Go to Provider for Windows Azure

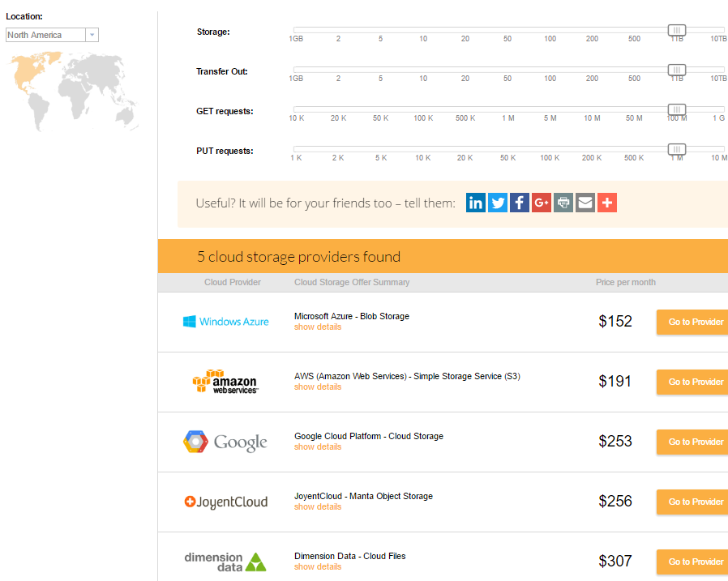692,322
